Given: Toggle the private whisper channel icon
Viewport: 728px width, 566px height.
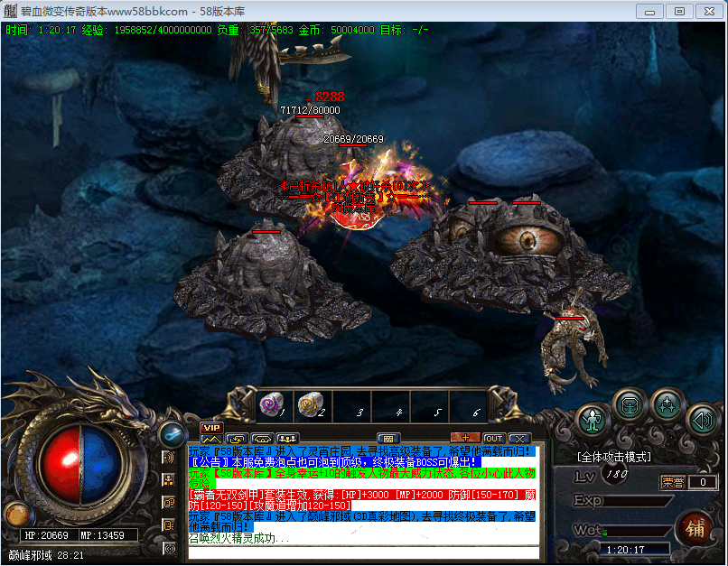Looking at the screenshot, I should point(169,525).
